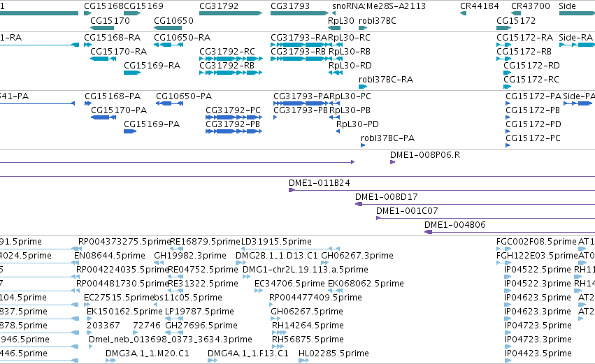
Task: Open BAC clone DME1-011B24
Action: coord(442,190)
